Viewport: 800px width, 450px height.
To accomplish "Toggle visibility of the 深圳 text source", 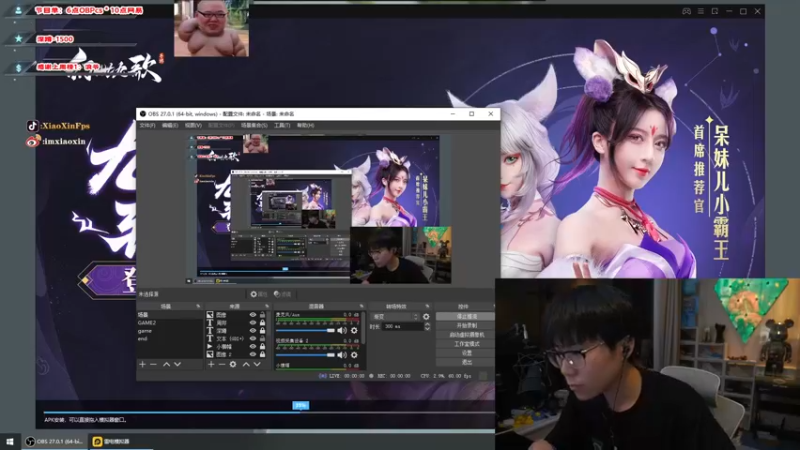I will [x=253, y=331].
